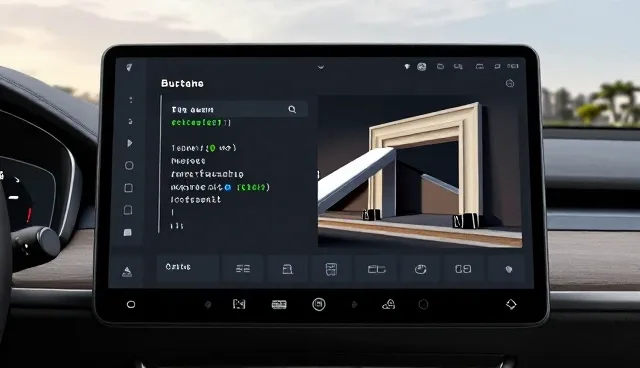Select the play triangle icon in the sidebar

click(x=129, y=143)
